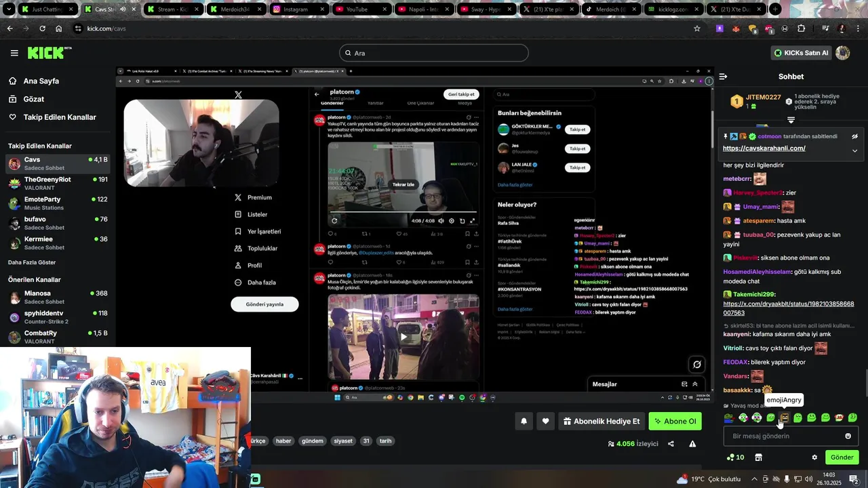Switch to the YouTube browser tab
The height and width of the screenshot is (488, 868).
click(x=360, y=9)
